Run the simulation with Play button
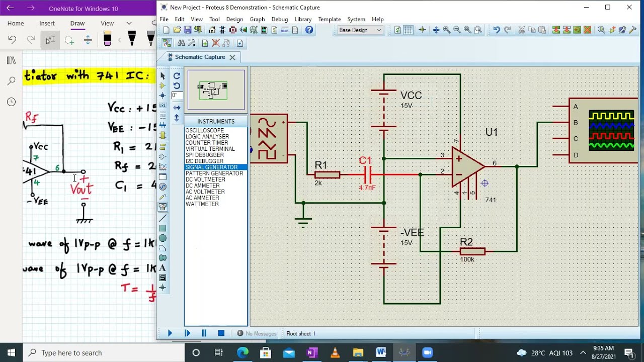 (x=170, y=333)
